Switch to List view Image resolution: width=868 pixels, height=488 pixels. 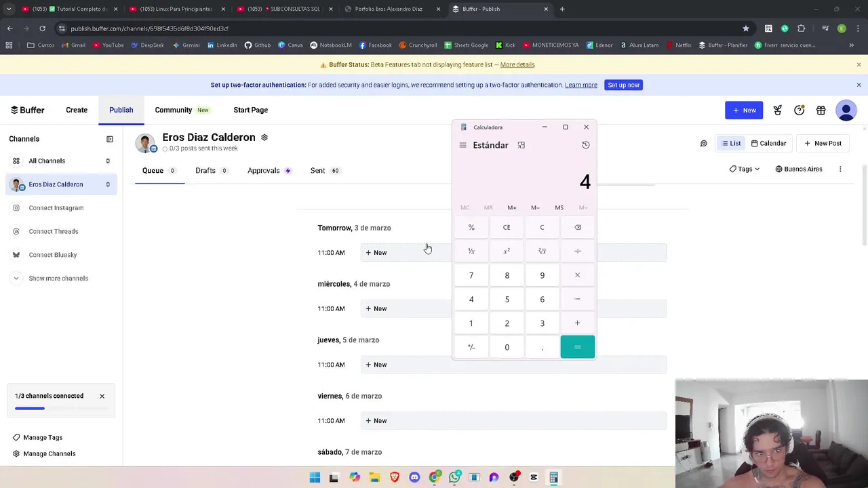pos(731,143)
